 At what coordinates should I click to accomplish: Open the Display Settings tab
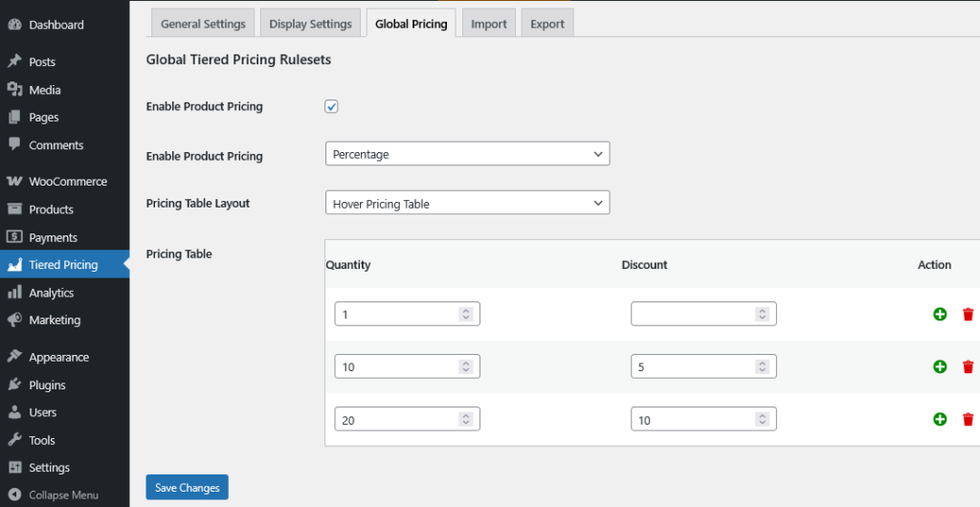(x=310, y=24)
